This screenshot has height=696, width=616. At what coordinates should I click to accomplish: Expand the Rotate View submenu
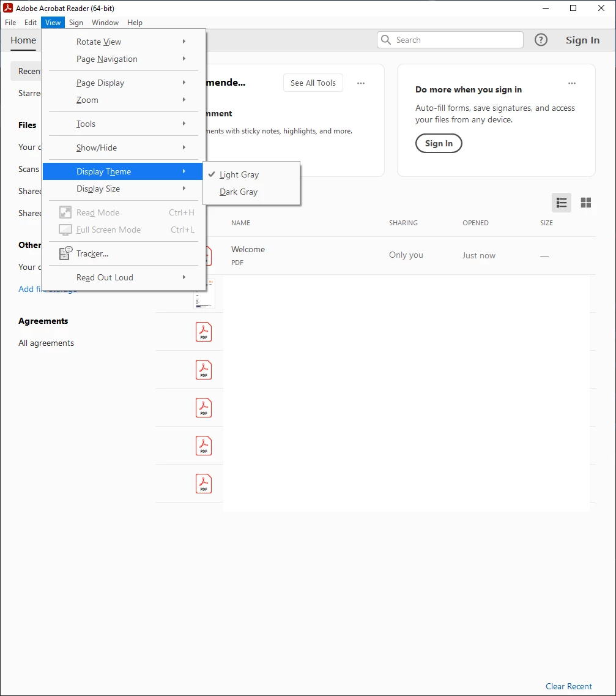(x=122, y=42)
